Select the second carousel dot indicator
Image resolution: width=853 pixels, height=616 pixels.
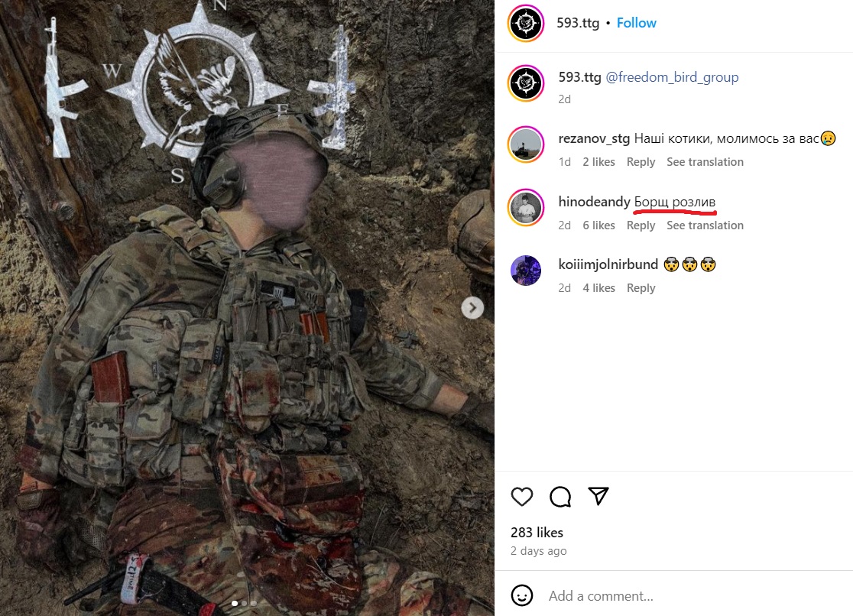pyautogui.click(x=245, y=603)
